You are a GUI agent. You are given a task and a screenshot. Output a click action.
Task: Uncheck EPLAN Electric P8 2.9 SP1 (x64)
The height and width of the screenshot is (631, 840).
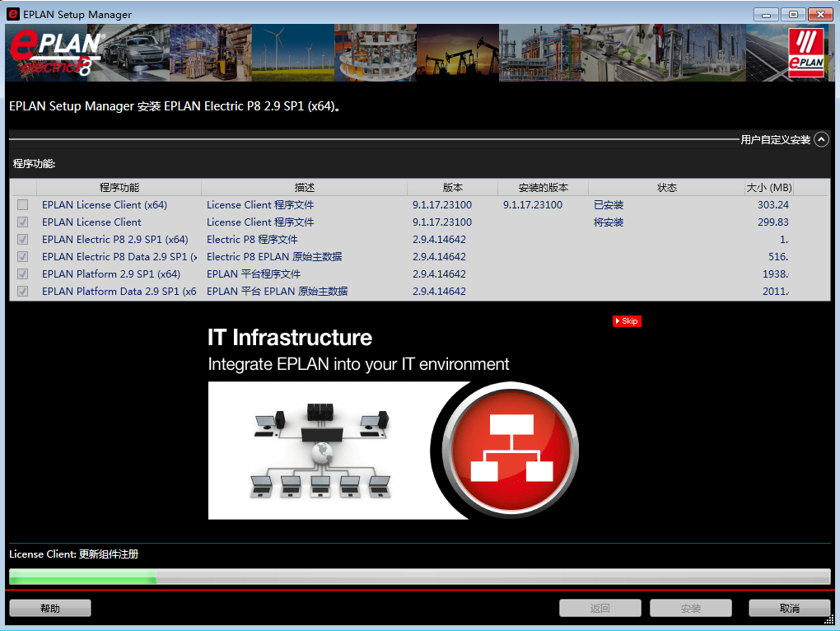(x=23, y=240)
